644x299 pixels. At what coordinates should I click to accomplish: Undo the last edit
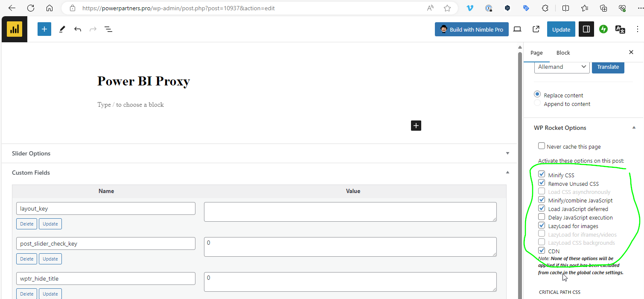pyautogui.click(x=78, y=29)
